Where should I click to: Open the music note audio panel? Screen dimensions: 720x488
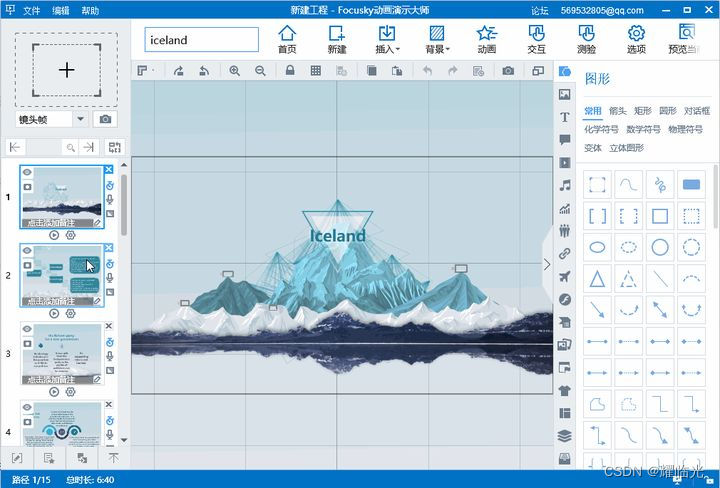click(x=565, y=185)
